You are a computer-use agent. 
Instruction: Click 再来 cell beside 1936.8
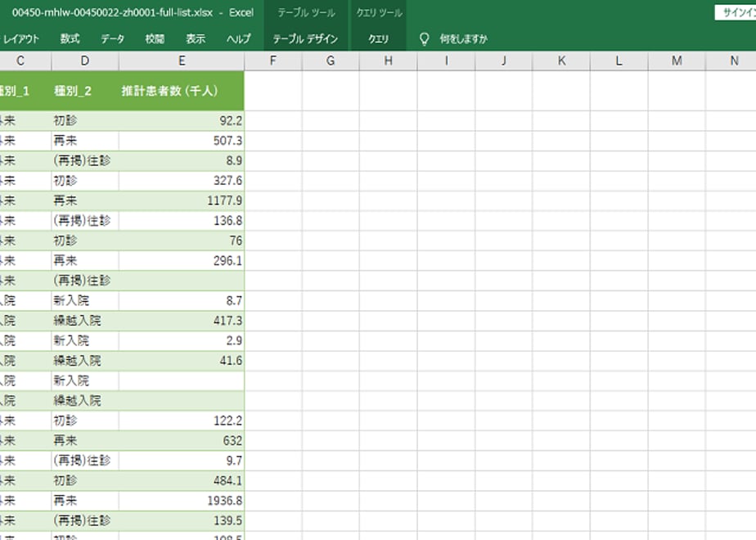click(x=85, y=501)
